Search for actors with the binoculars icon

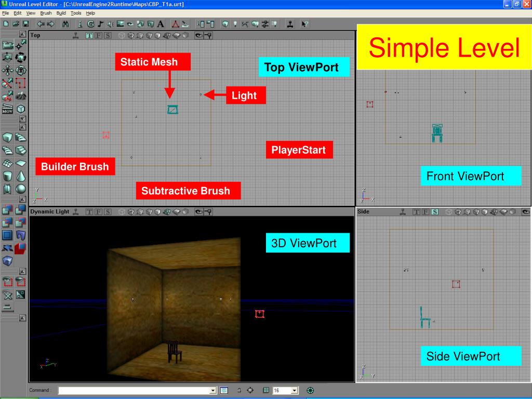(x=65, y=24)
